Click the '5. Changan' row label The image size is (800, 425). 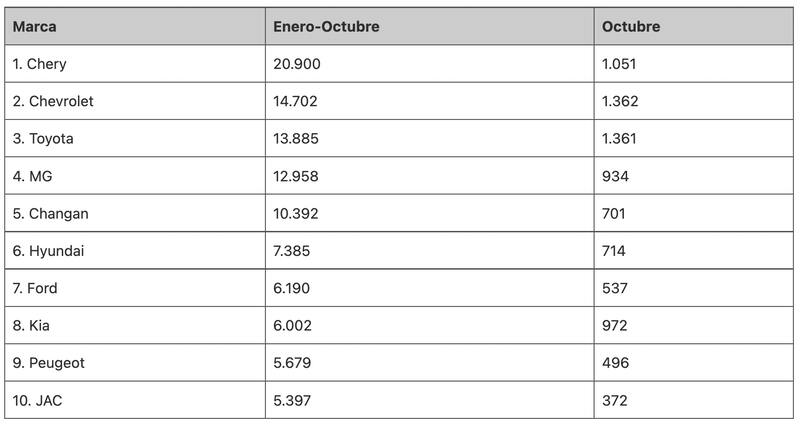click(50, 214)
